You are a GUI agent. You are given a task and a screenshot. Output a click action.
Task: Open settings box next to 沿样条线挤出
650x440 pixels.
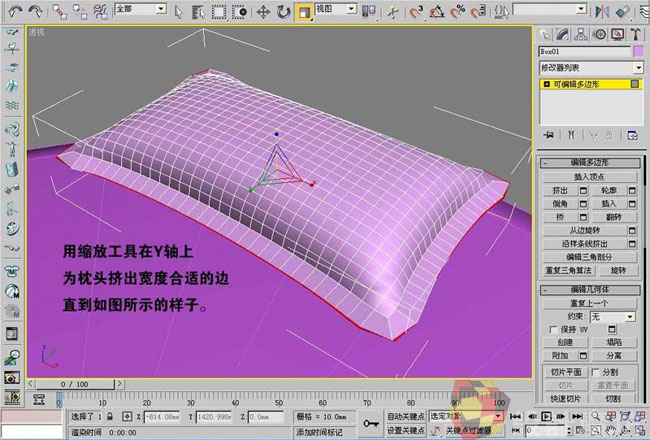click(632, 244)
